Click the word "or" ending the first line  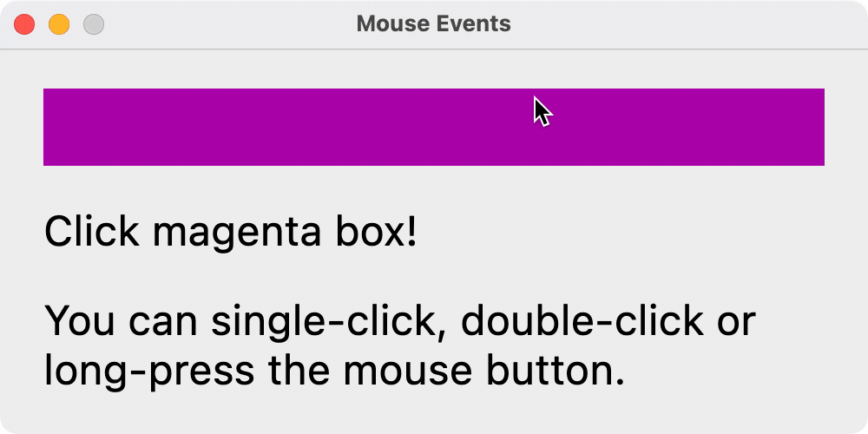tap(737, 323)
